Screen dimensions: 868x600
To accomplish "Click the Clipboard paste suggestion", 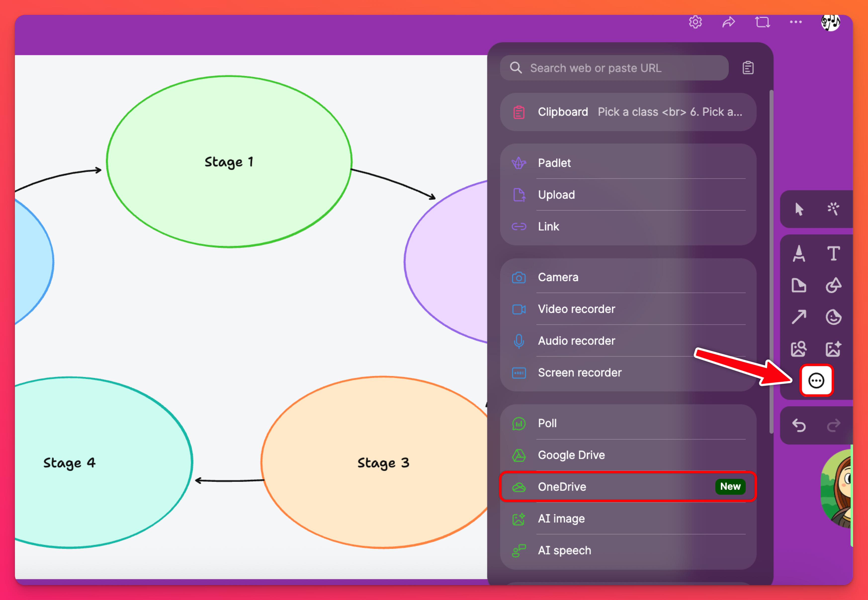I will point(628,112).
